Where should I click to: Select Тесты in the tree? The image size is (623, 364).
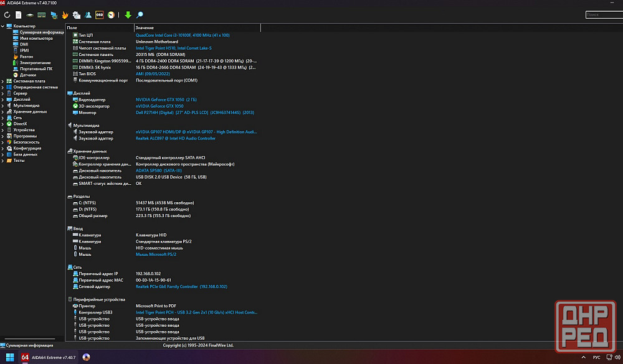19,161
